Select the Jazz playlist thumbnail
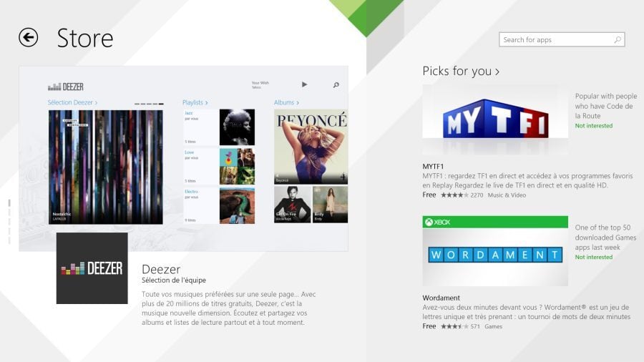 (237, 127)
